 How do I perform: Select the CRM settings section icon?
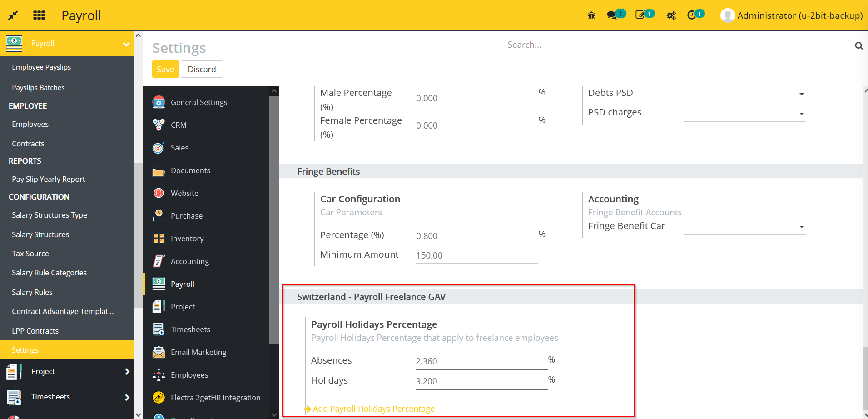tap(159, 125)
